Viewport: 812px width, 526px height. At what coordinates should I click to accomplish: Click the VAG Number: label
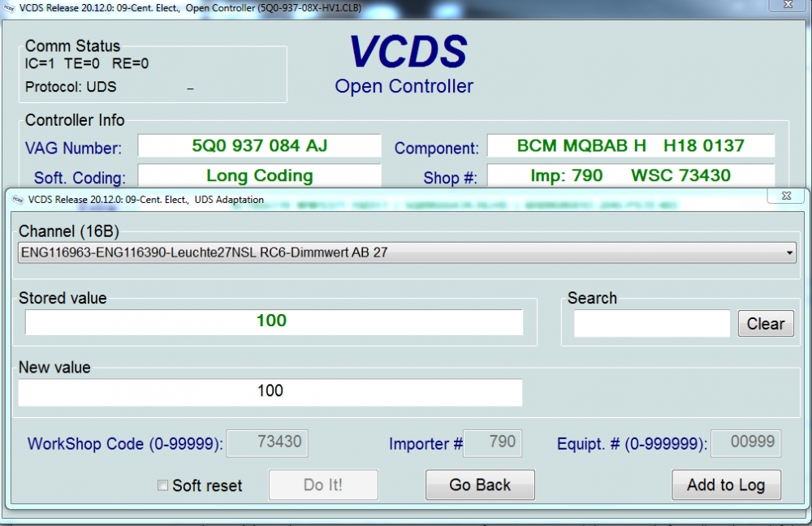click(x=74, y=148)
